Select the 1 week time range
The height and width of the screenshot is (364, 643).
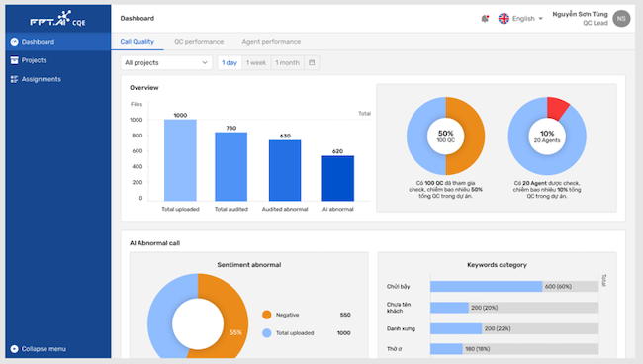coord(256,62)
